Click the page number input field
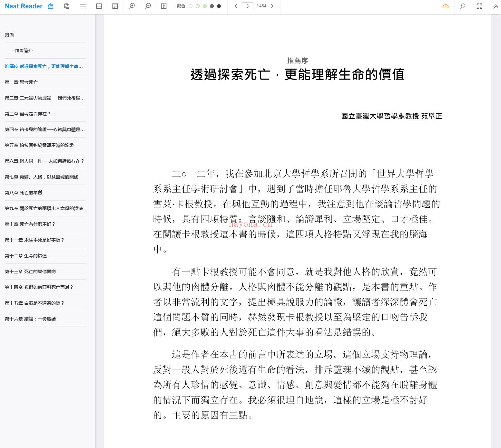Viewport: 501px width, 448px height. tap(248, 6)
